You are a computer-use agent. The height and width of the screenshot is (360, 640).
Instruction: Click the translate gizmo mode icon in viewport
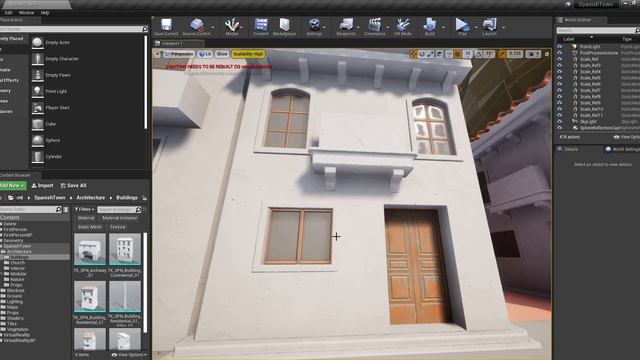pyautogui.click(x=413, y=54)
